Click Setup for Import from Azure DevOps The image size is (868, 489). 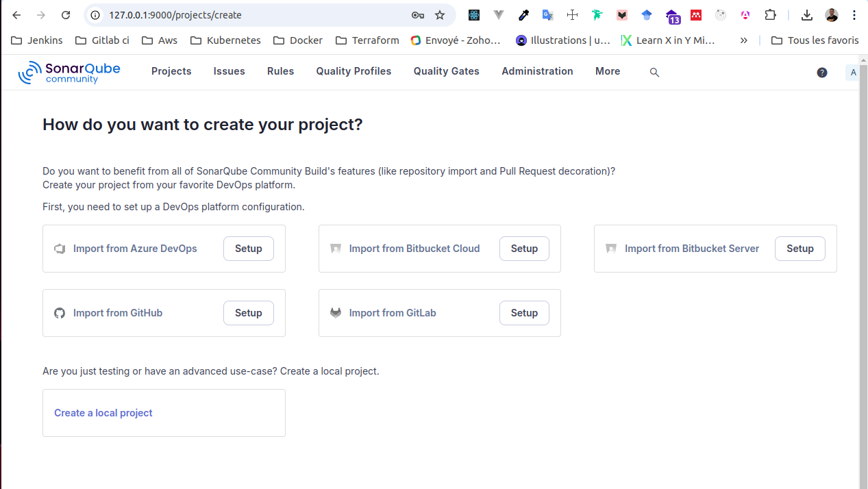tap(248, 249)
